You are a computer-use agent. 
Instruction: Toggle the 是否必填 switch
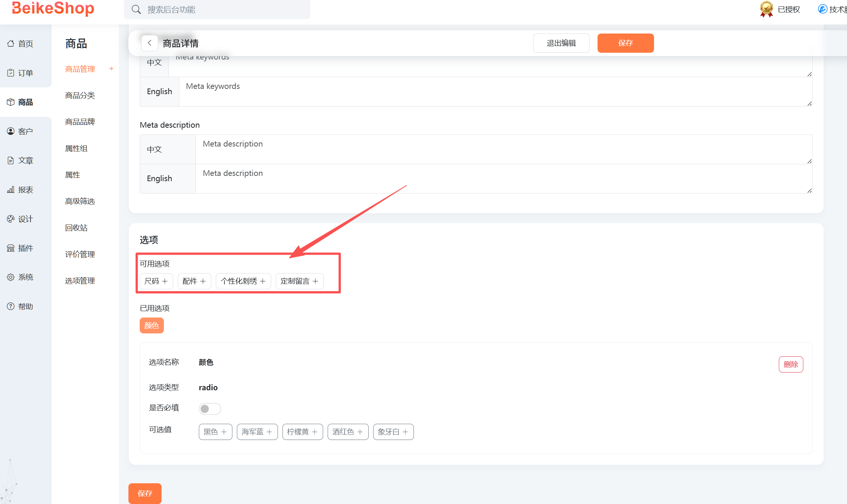[209, 409]
